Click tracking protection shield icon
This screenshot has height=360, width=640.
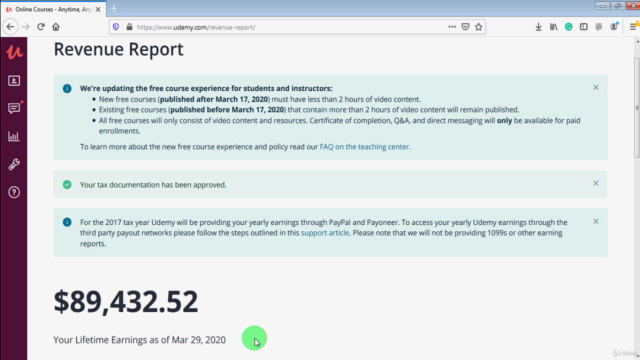(116, 27)
